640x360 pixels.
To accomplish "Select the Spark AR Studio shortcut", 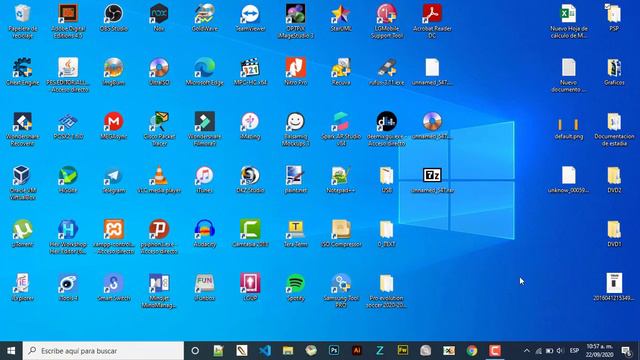I will (341, 129).
